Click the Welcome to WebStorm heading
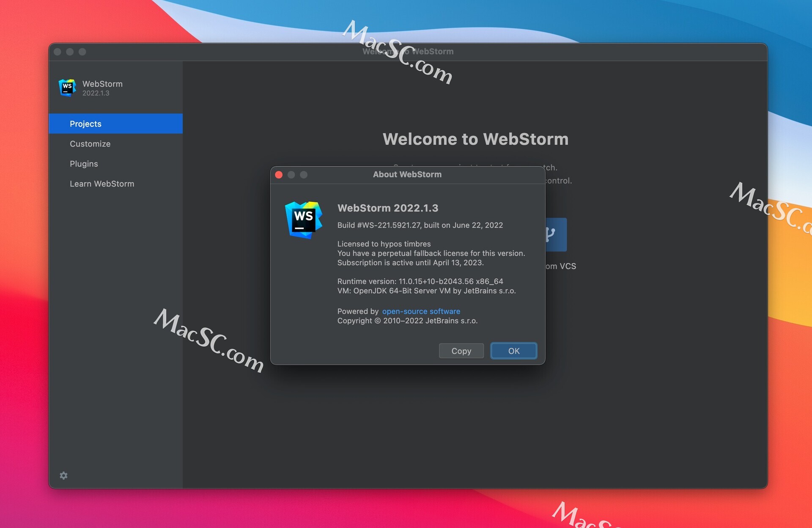This screenshot has height=528, width=812. tap(475, 139)
